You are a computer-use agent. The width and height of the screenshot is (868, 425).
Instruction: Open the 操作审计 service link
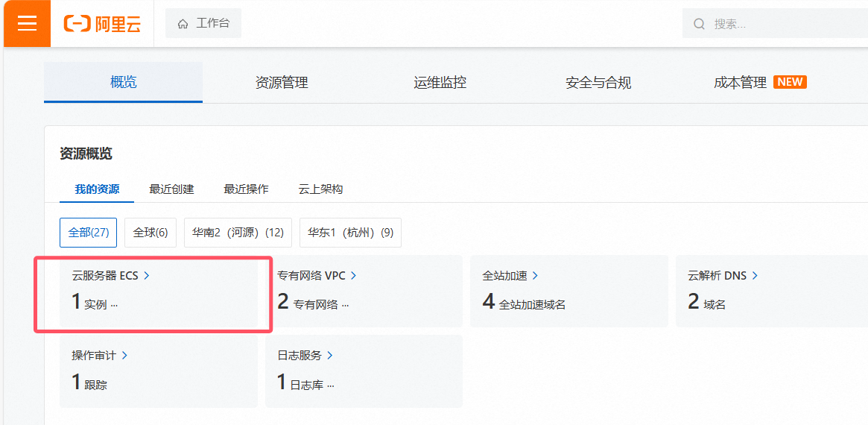(x=94, y=356)
